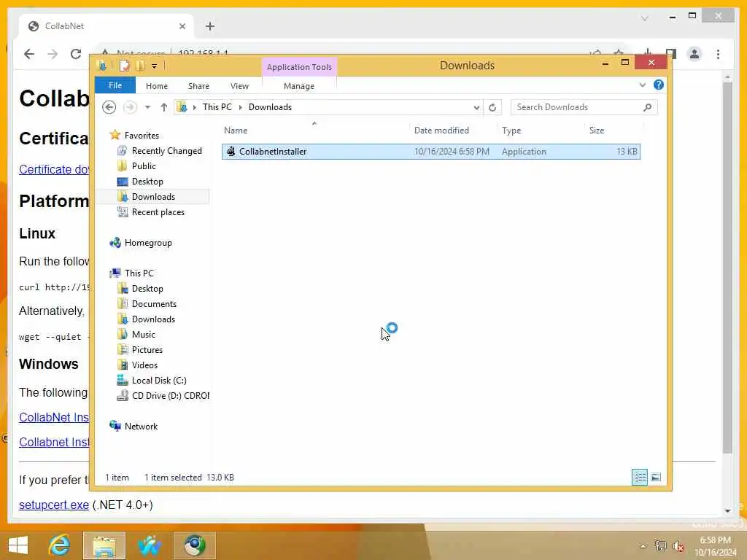
Task: Click the search magnifier icon
Action: click(648, 107)
